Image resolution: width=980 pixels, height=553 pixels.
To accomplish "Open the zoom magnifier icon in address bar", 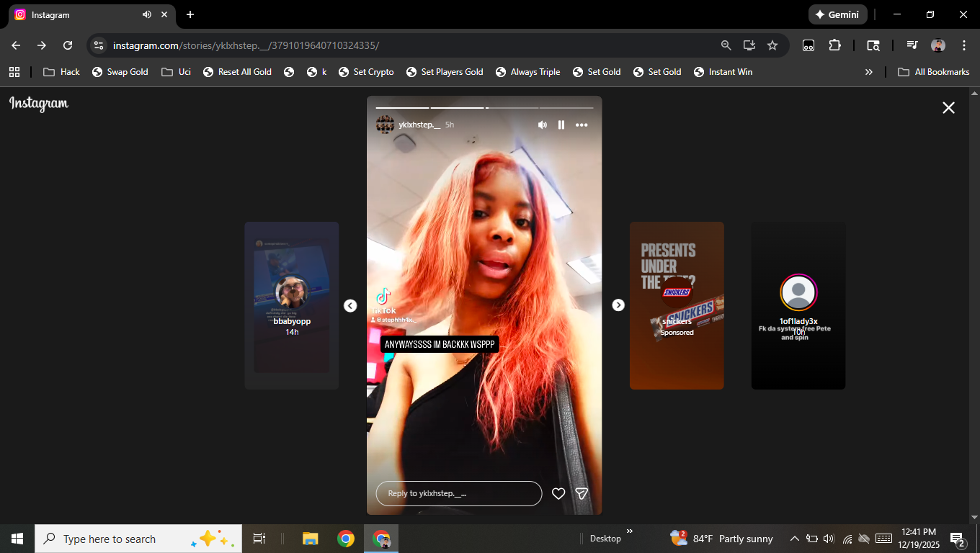I will click(726, 45).
